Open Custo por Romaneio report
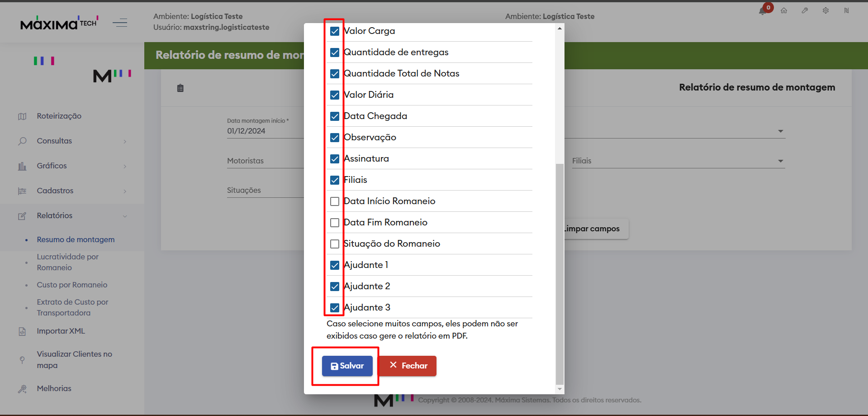Viewport: 868px width, 416px height. (x=72, y=285)
